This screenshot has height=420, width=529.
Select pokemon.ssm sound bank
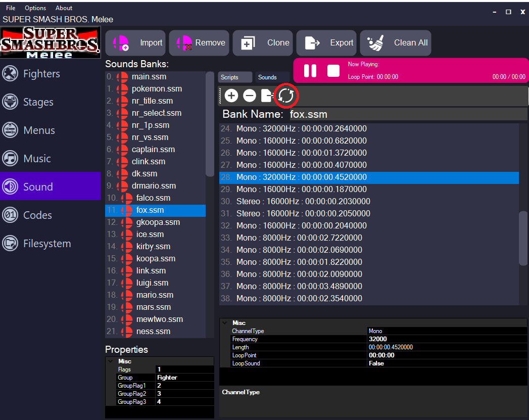coord(156,89)
